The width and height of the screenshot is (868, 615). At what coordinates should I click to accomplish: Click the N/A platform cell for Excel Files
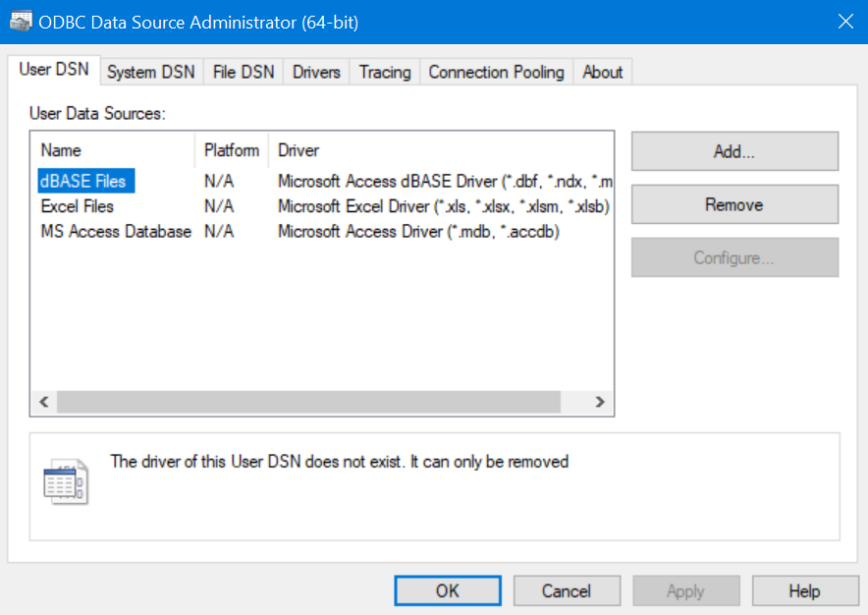(219, 206)
